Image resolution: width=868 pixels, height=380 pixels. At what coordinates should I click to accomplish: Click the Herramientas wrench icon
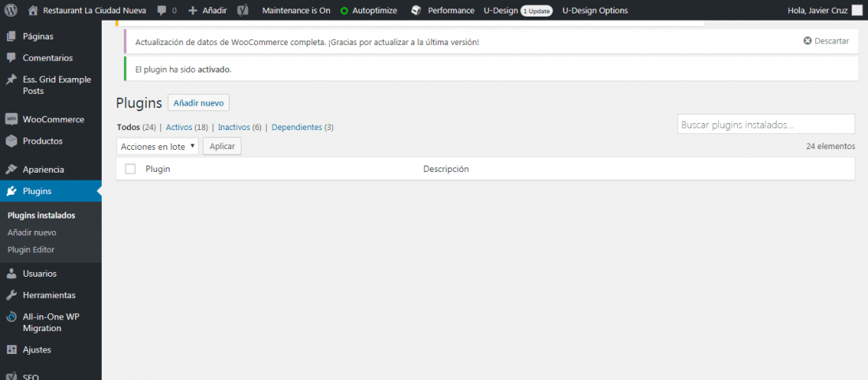click(11, 296)
